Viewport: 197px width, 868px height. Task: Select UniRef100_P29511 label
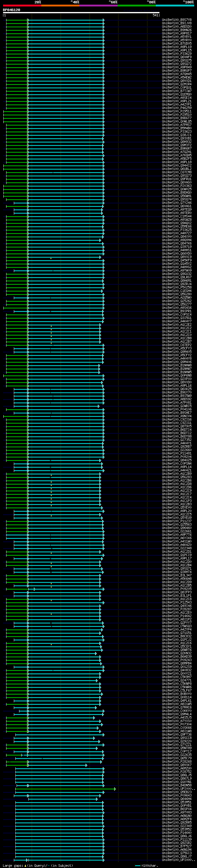point(177,111)
